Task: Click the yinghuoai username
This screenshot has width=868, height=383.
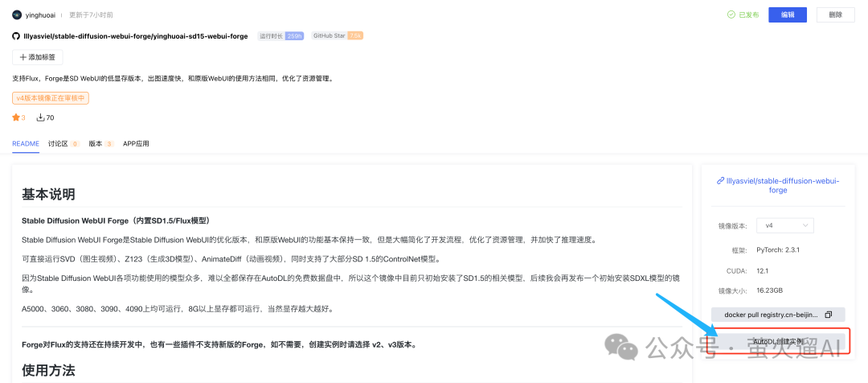Action: coord(42,15)
